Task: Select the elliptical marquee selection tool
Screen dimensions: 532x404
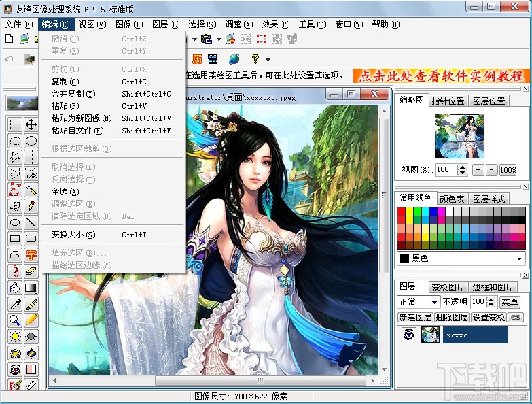Action: [x=31, y=141]
